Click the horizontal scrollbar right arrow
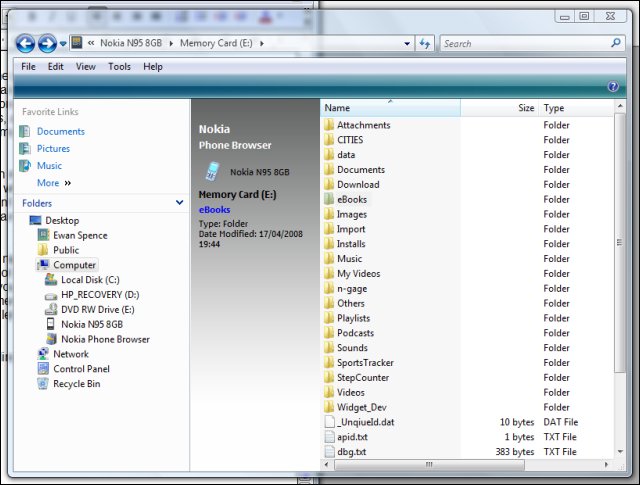Screen dimensions: 640x485 coord(606,465)
